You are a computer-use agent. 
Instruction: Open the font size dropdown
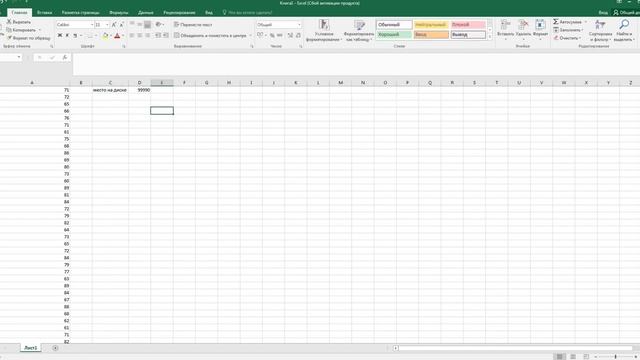pyautogui.click(x=107, y=25)
